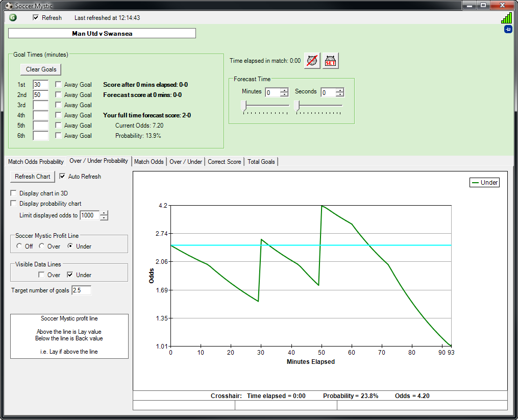The height and width of the screenshot is (420, 518).
Task: Increase the Limit displayed odds value
Action: click(104, 213)
